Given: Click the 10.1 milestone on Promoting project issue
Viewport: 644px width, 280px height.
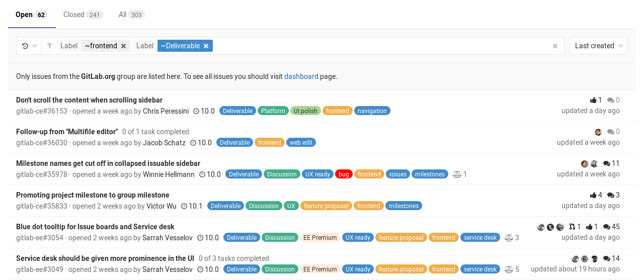Looking at the screenshot, I should click(x=192, y=206).
